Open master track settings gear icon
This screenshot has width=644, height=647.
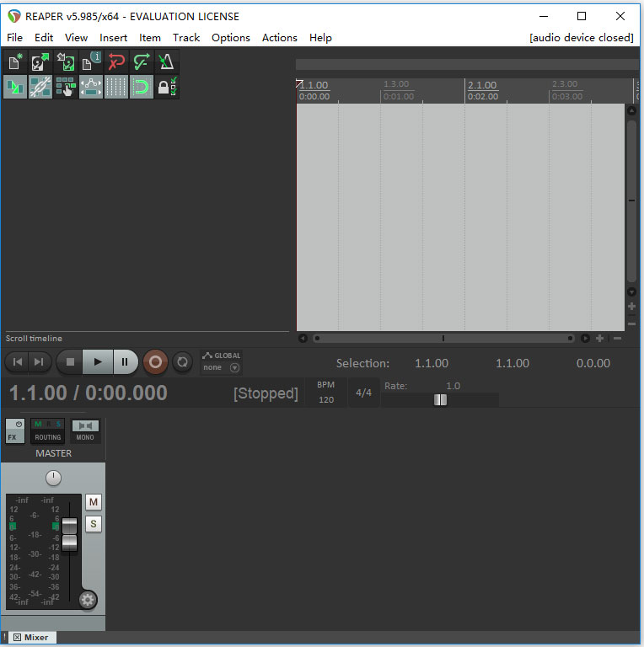coord(88,600)
